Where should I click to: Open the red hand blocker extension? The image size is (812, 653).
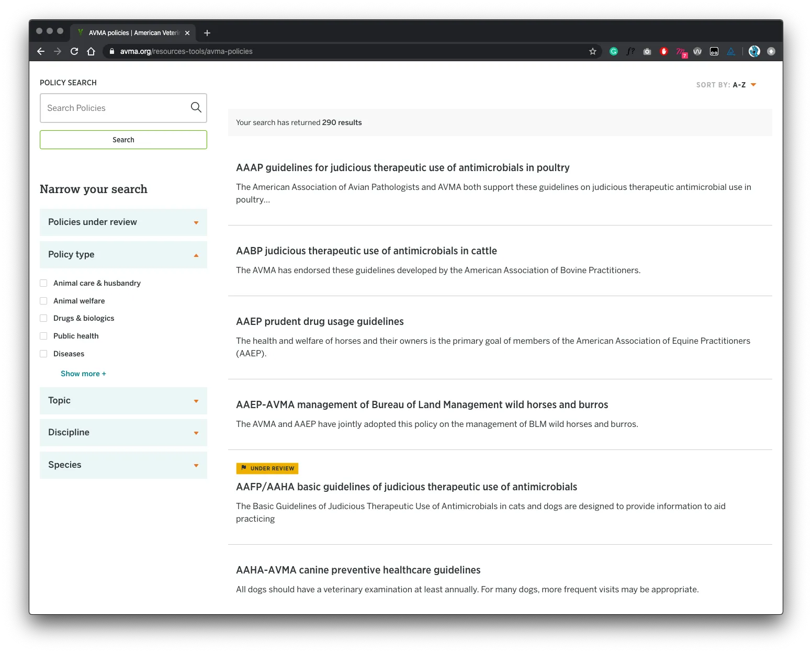[664, 51]
